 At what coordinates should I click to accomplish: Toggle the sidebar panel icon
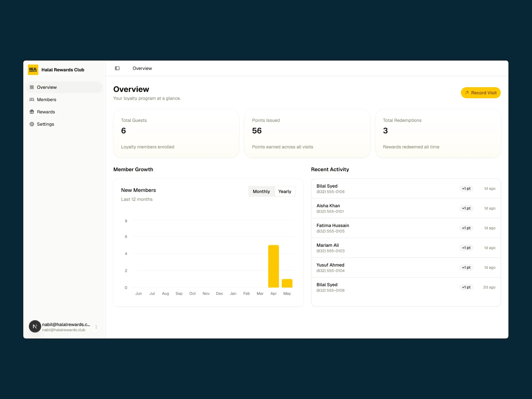tap(117, 68)
